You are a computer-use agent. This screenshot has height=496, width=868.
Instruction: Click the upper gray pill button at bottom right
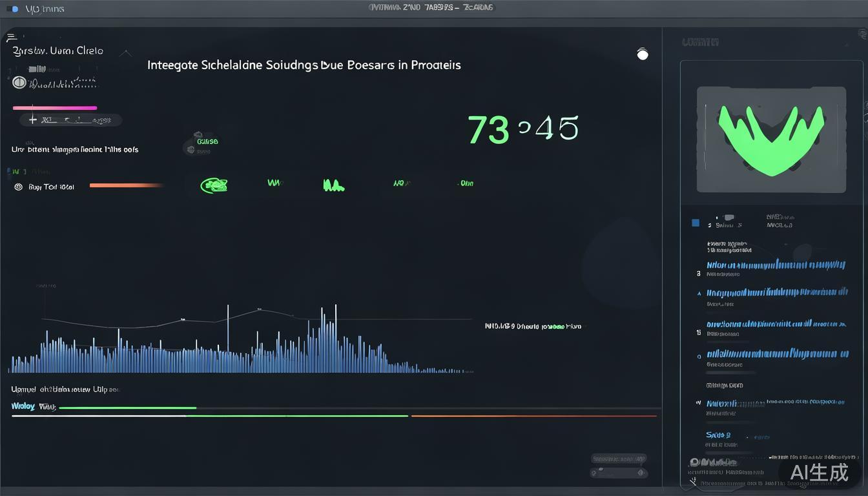(618, 459)
